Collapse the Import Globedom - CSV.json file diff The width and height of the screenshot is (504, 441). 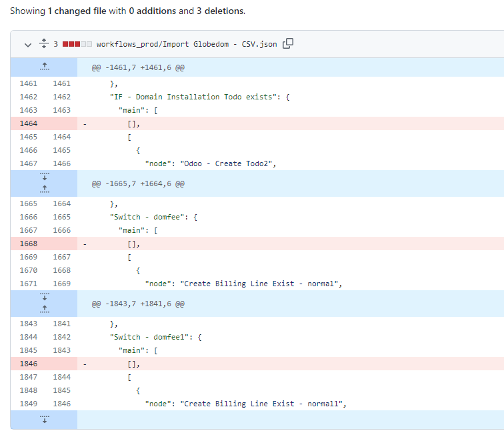click(x=27, y=45)
